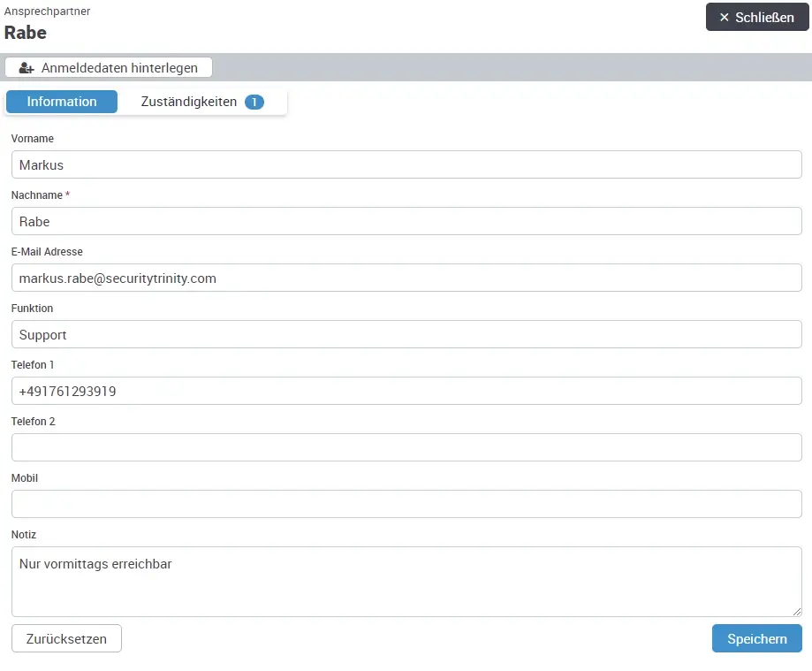Open the Zuständigkeiten tab

click(189, 102)
